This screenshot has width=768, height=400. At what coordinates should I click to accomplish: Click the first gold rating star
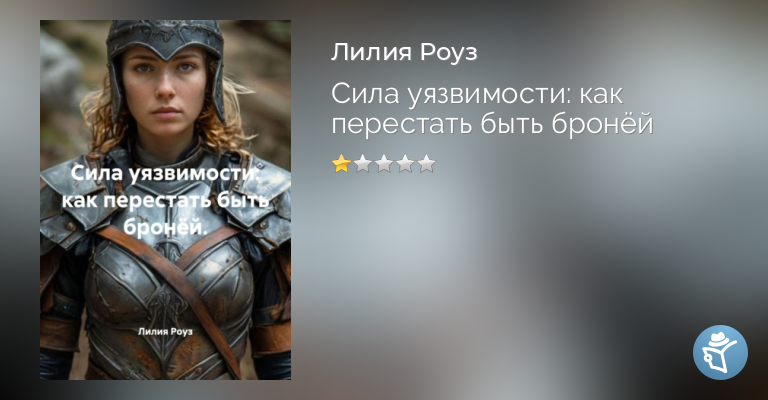tap(341, 164)
